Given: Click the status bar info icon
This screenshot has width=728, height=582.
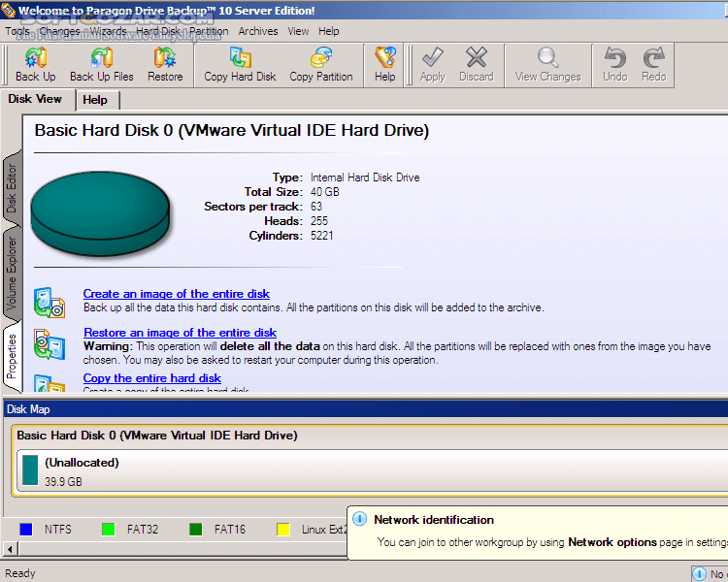Looking at the screenshot, I should coord(699,573).
